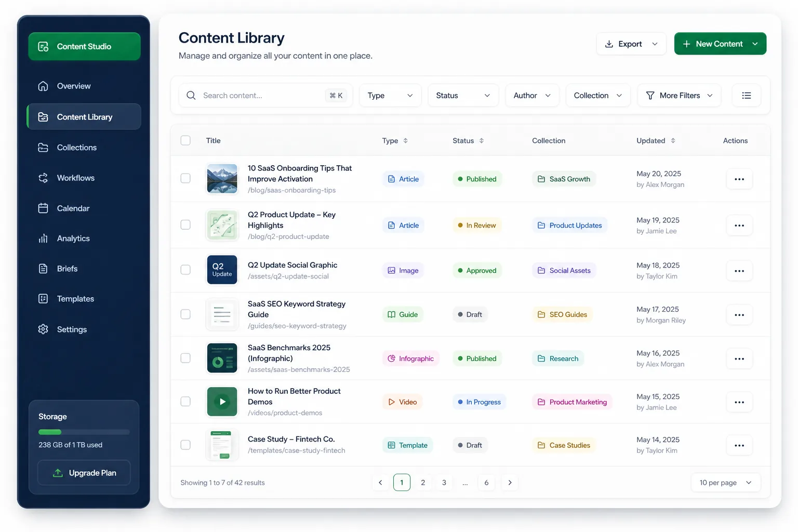798x532 pixels.
Task: Click the Search content input field
Action: pyautogui.click(x=265, y=96)
